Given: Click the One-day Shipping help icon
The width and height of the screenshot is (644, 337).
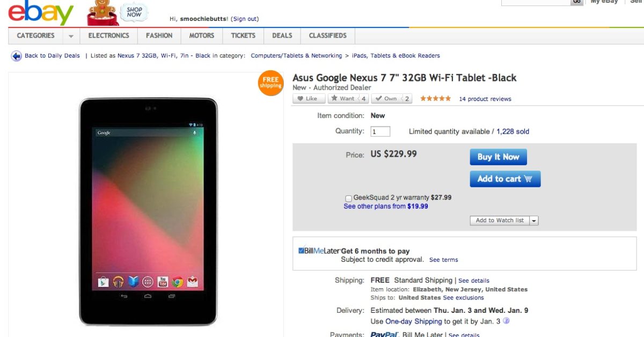Looking at the screenshot, I should coord(506,321).
